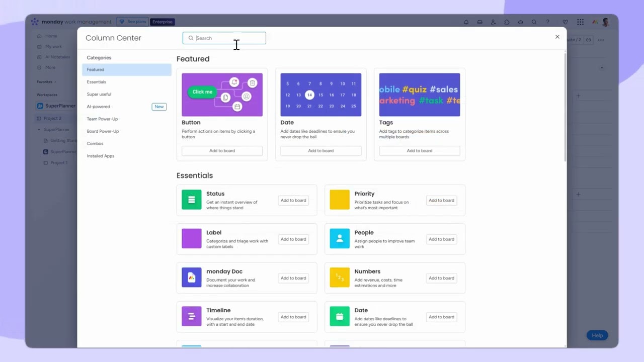Open the Team Power-Up category
Image resolution: width=644 pixels, height=362 pixels.
pos(127,119)
